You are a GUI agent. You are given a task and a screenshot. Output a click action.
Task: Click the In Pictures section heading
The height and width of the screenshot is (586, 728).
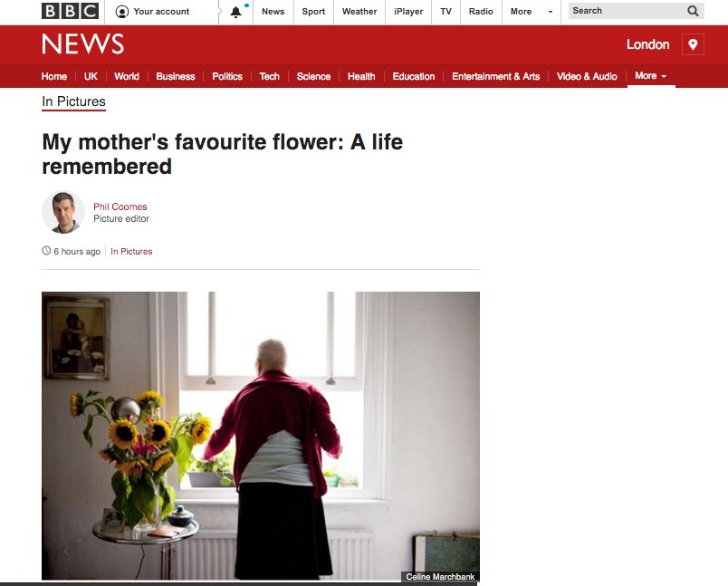[74, 101]
